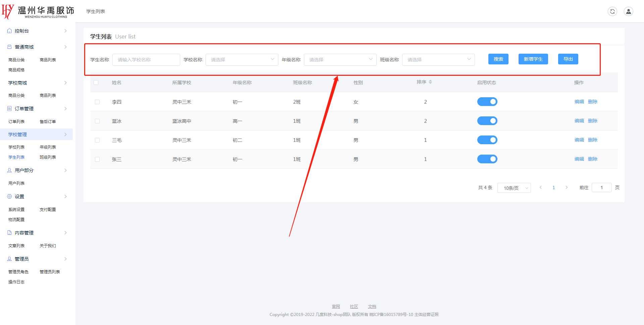
Task: Open the 学校名称 dropdown filter
Action: 241,60
